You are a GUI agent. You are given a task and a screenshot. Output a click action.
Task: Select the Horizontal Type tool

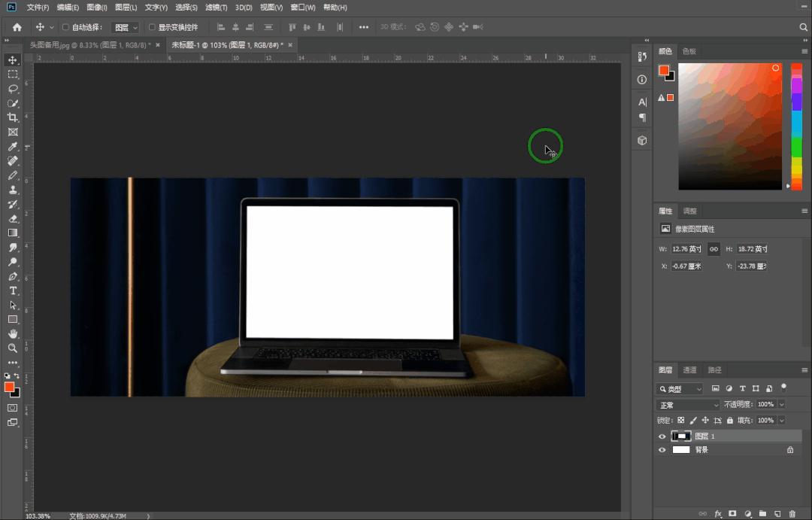coord(13,291)
